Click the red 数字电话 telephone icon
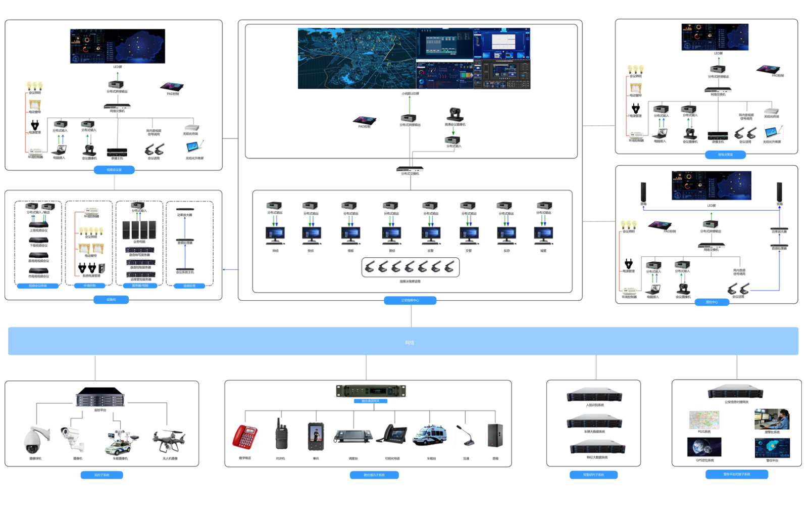Viewport: 812px width, 517px height. (245, 437)
